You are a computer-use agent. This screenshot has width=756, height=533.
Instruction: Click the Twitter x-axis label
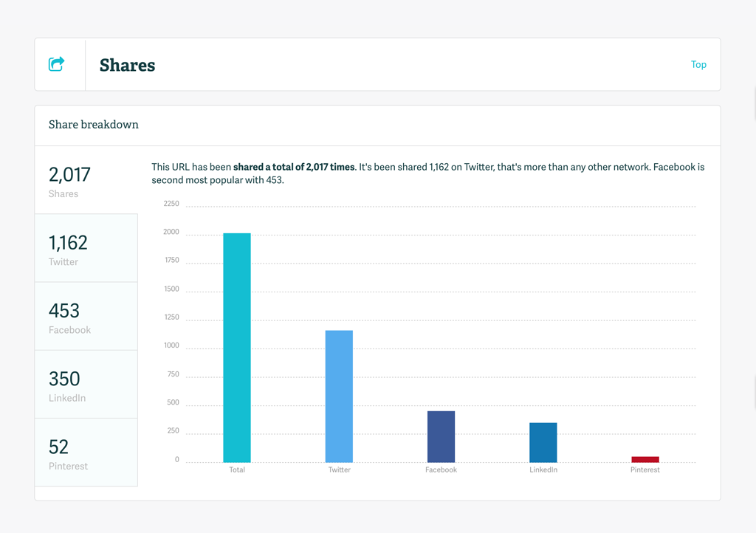pos(339,470)
